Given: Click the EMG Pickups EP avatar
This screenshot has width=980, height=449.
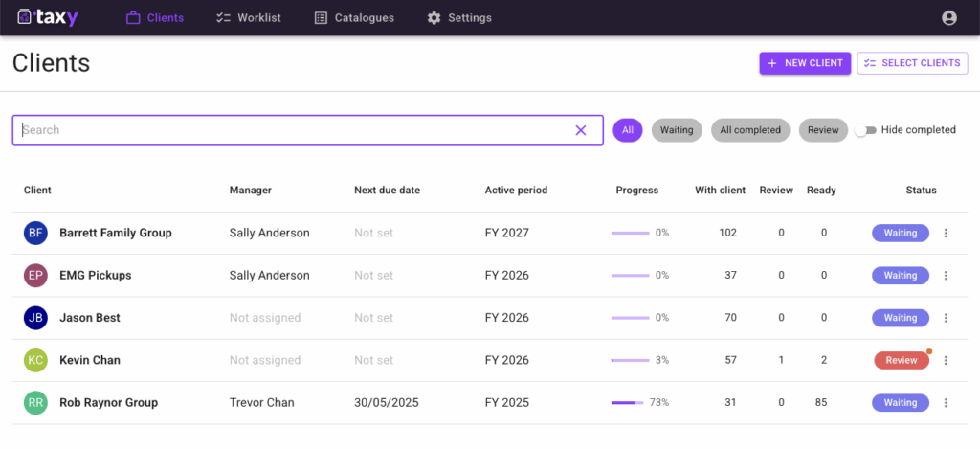Looking at the screenshot, I should tap(35, 276).
